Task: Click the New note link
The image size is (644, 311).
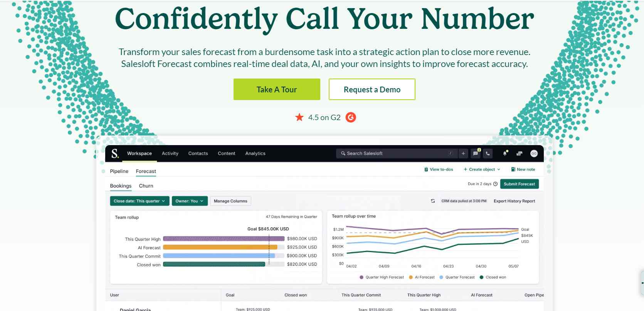Action: click(x=526, y=169)
